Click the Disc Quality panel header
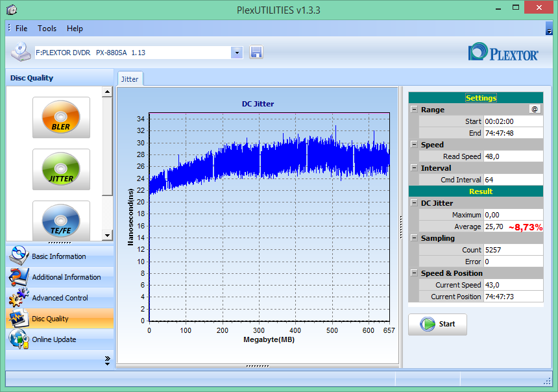 pos(60,78)
